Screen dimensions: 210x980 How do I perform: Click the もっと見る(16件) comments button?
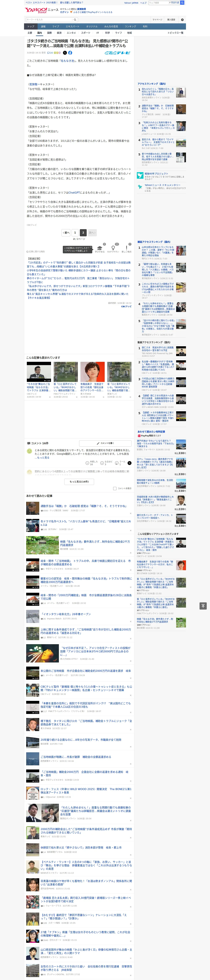tap(79, 482)
